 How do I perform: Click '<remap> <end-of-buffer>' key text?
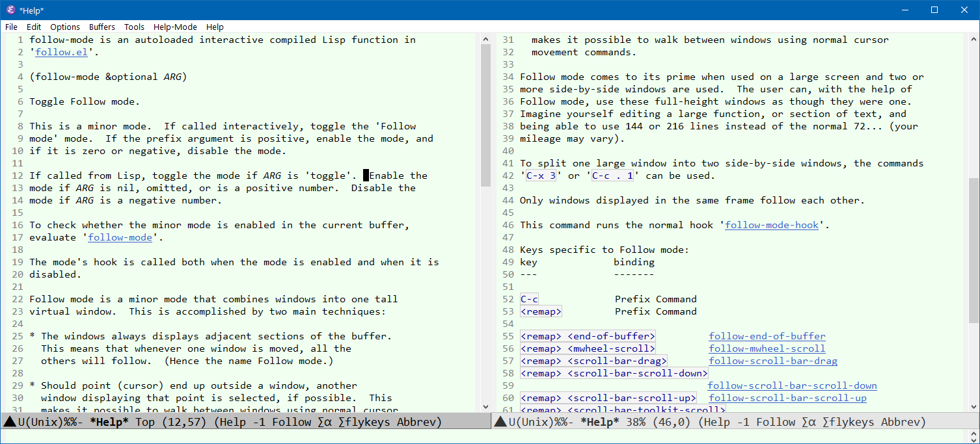point(588,336)
